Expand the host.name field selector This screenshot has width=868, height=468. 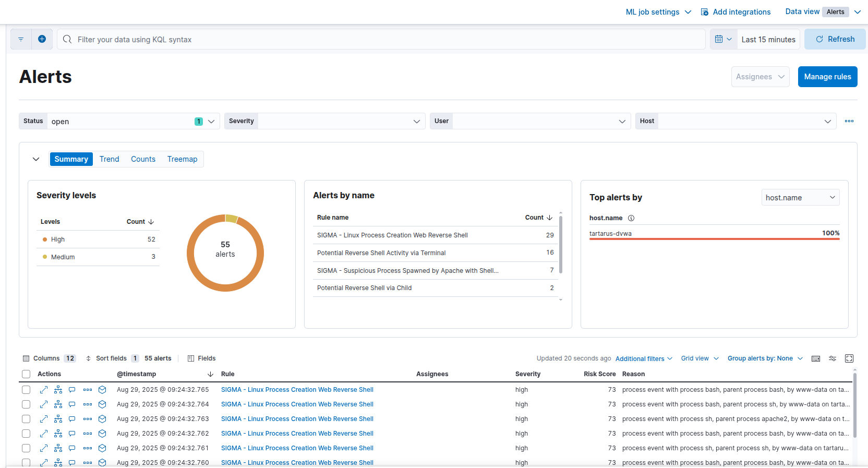coord(800,197)
